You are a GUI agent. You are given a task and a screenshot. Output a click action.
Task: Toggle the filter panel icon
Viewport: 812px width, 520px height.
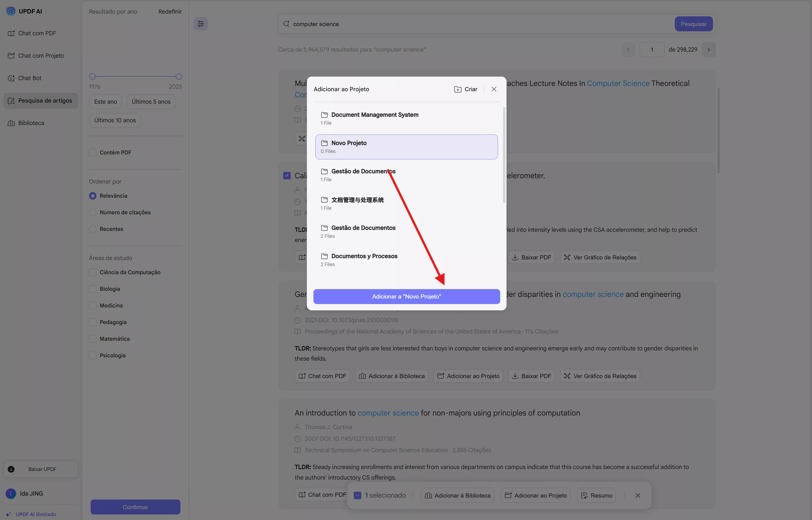pos(200,24)
